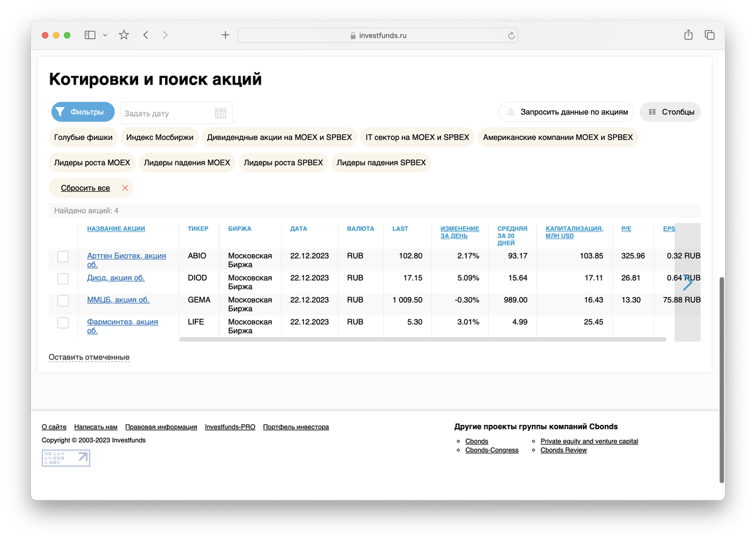Toggle the Safari sidebar icon

(90, 35)
